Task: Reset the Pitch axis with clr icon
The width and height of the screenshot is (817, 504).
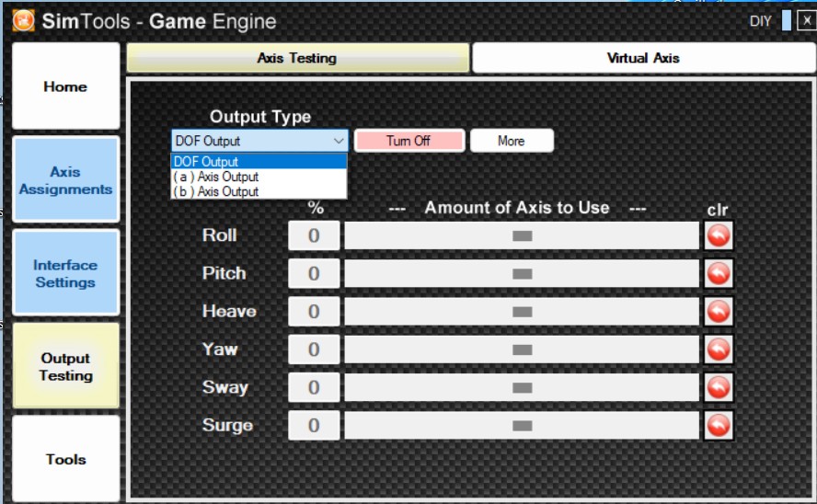Action: 719,273
